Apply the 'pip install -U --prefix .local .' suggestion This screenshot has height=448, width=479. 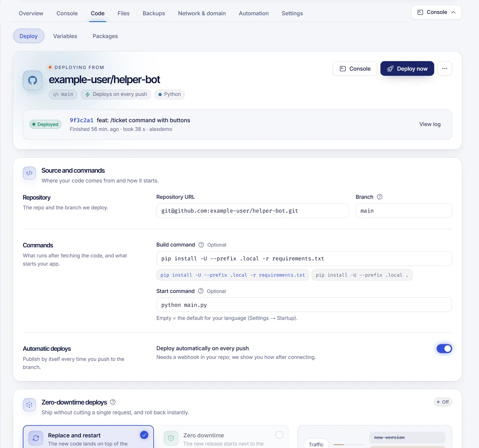point(362,275)
